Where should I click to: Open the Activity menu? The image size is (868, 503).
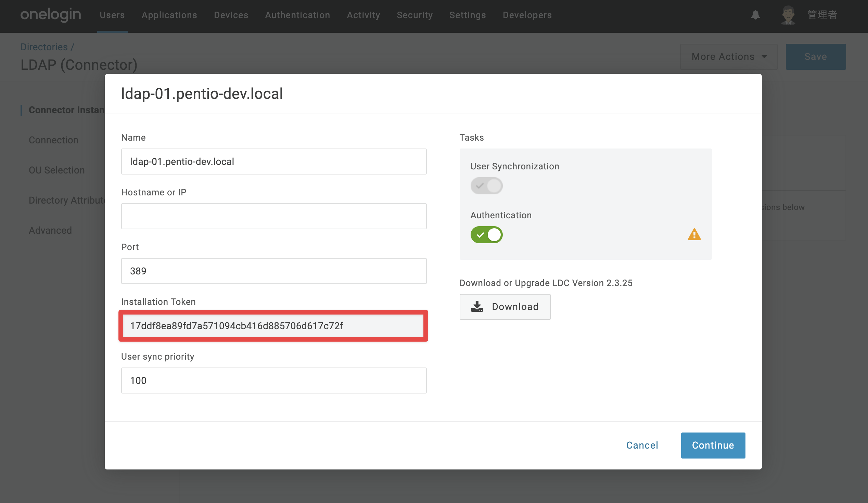[363, 15]
